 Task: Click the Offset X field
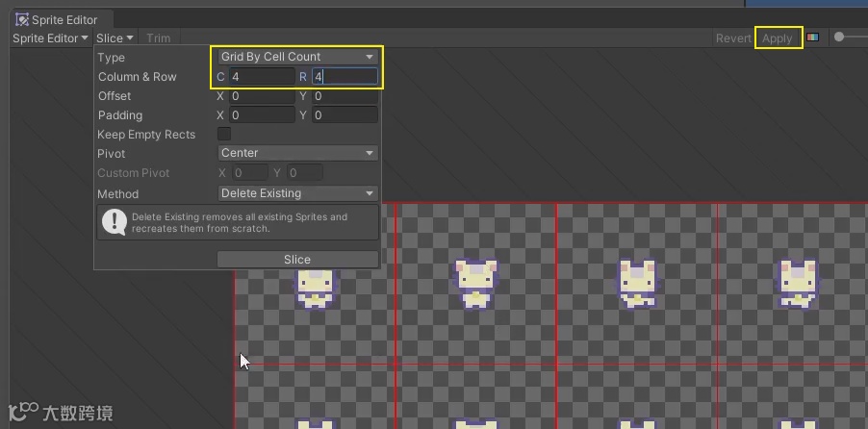262,96
